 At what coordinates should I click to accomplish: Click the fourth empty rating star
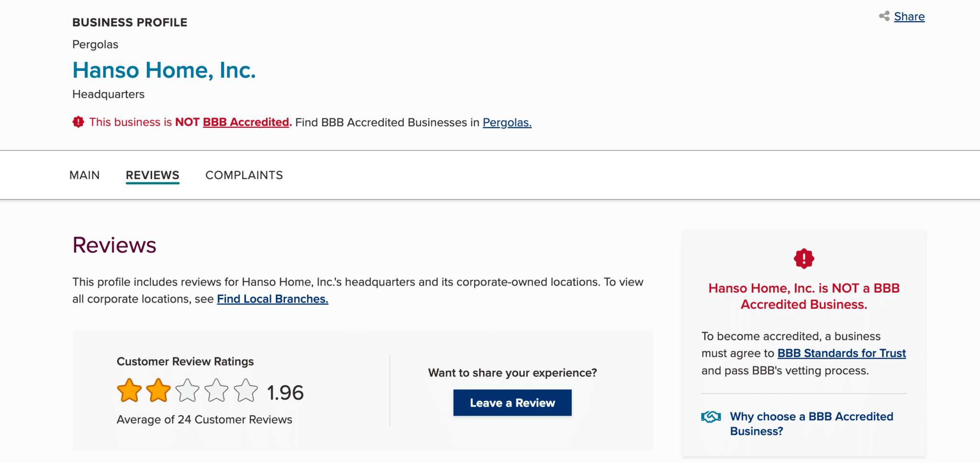[x=217, y=391]
